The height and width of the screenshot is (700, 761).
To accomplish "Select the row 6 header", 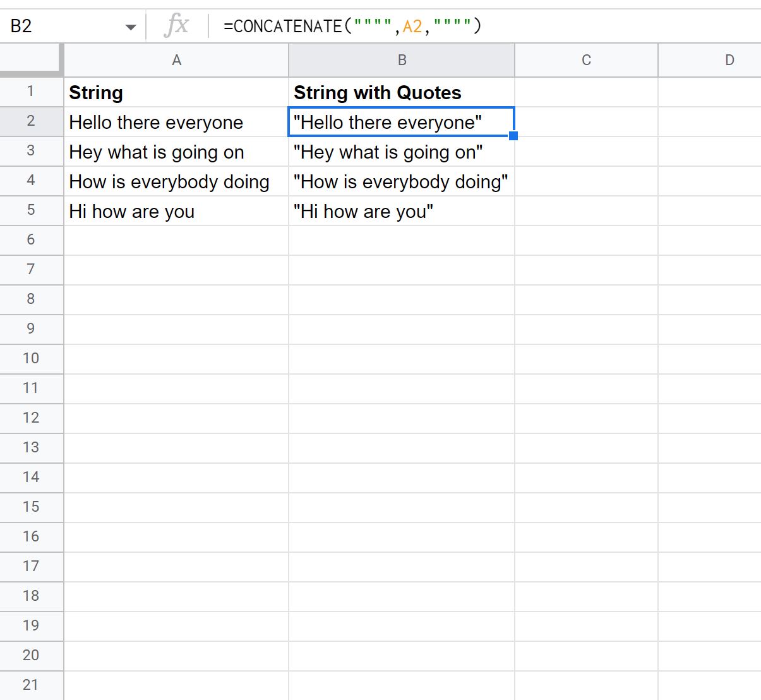I will point(32,240).
